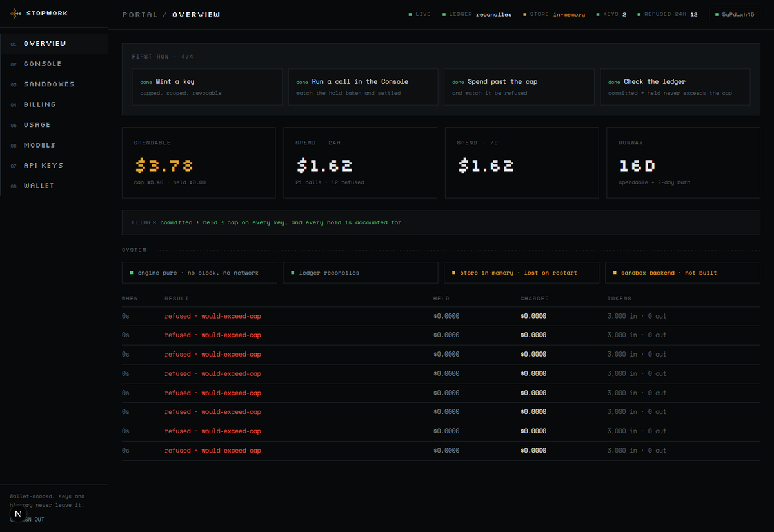
Task: Click the $3.78 spendable amount
Action: 164,166
